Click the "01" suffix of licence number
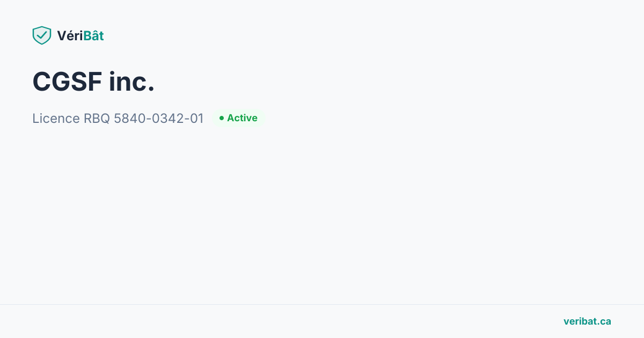 (196, 119)
